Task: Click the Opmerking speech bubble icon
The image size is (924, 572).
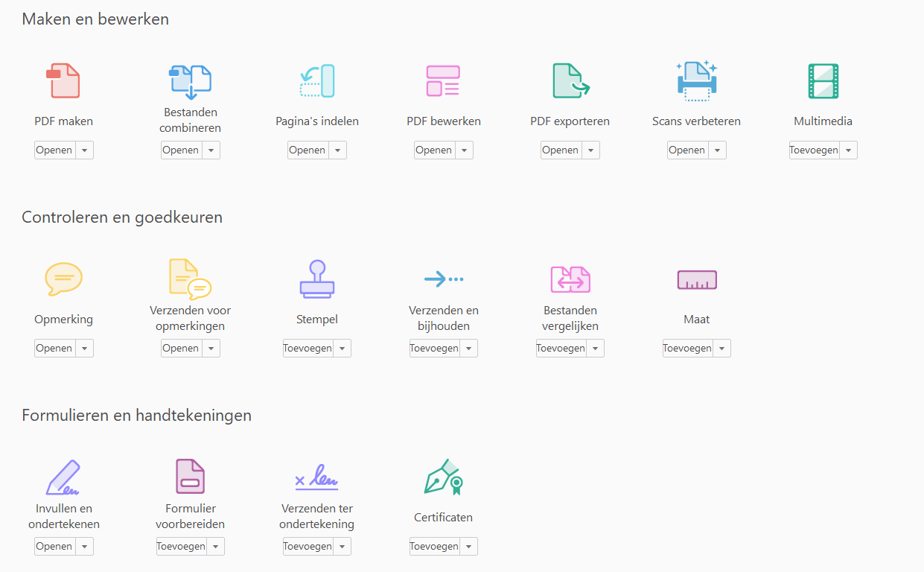Action: [63, 279]
